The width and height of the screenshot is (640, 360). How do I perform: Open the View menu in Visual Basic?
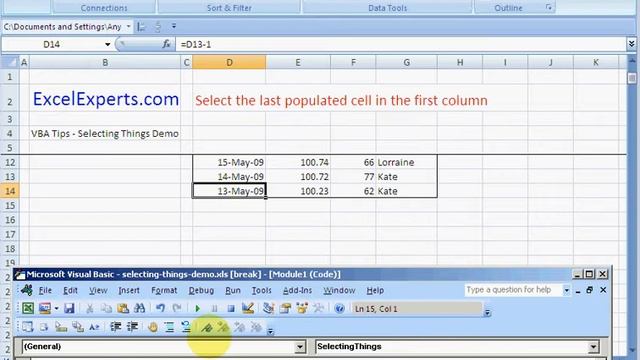98,290
